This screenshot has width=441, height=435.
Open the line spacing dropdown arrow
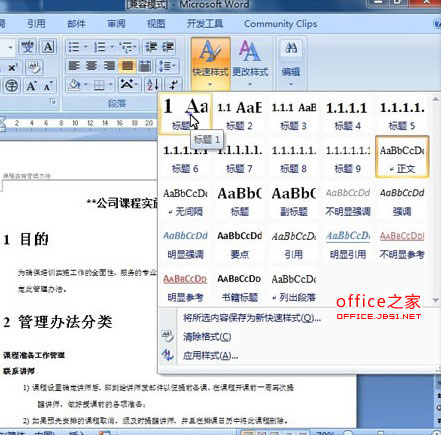175,66
